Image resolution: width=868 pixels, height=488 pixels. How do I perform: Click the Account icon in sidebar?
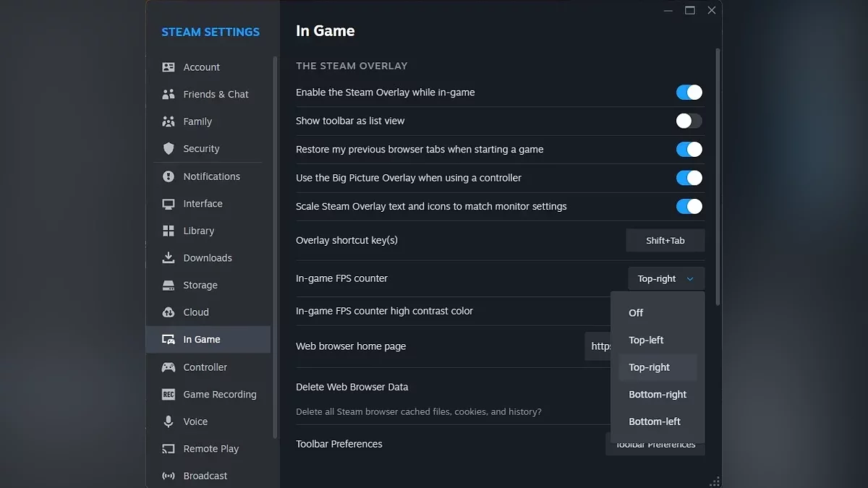[x=169, y=67]
